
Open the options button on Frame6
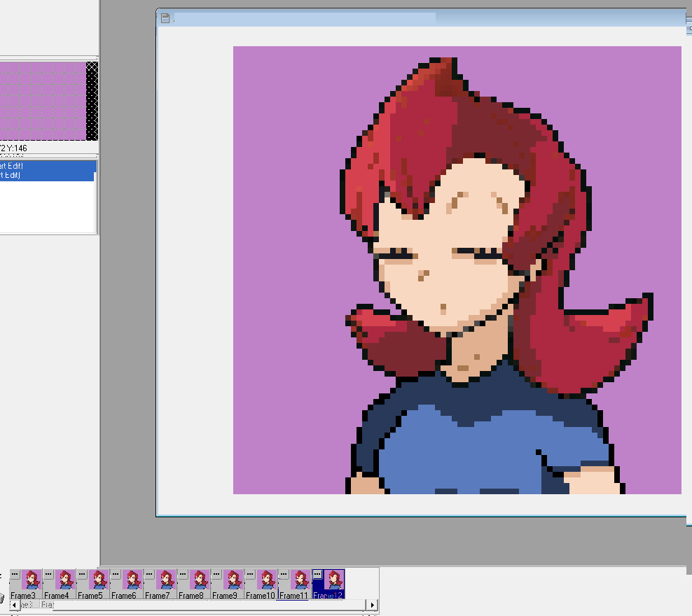(116, 574)
